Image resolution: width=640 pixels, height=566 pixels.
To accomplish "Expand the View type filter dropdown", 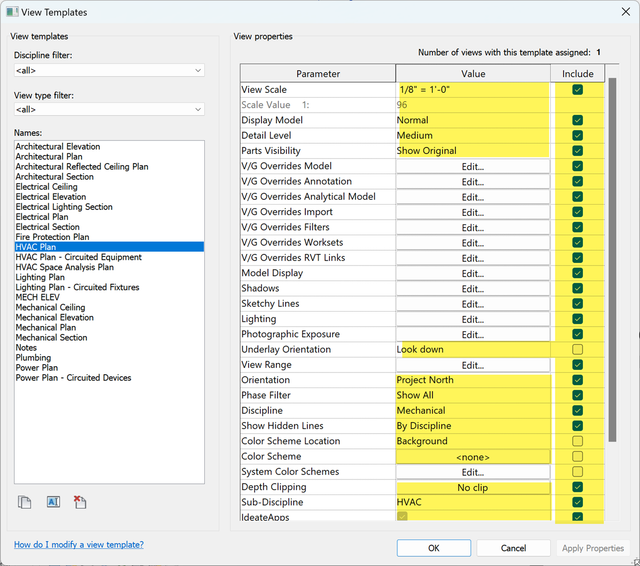I will [109, 109].
